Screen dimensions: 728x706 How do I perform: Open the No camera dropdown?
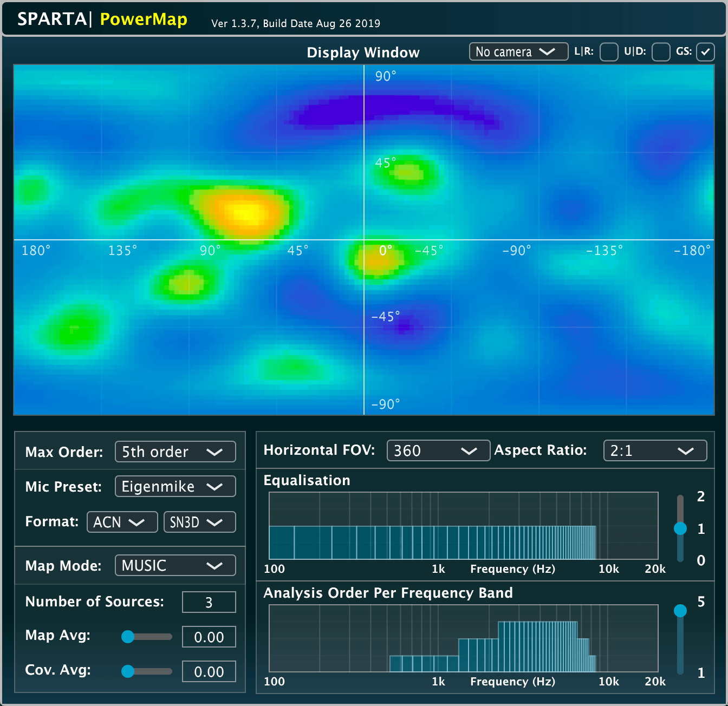pyautogui.click(x=518, y=52)
